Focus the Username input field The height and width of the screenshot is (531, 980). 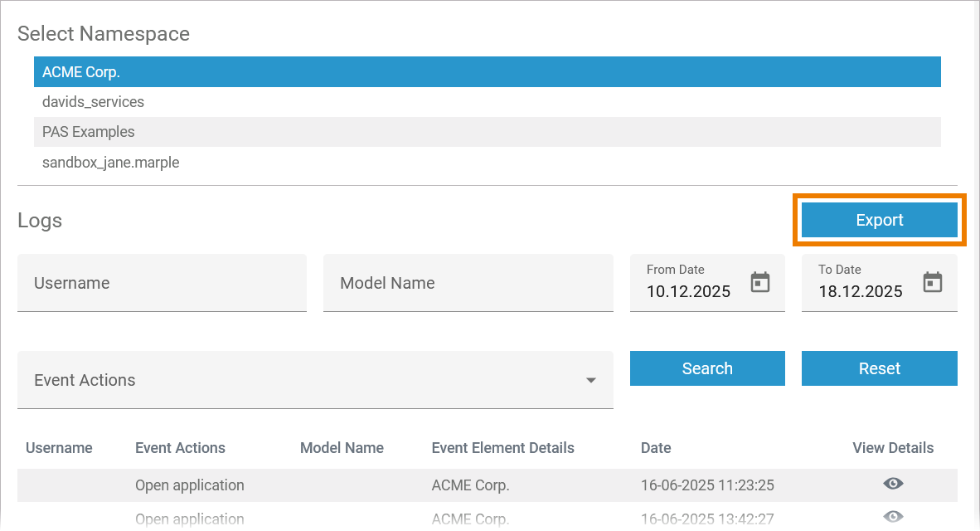coord(162,283)
